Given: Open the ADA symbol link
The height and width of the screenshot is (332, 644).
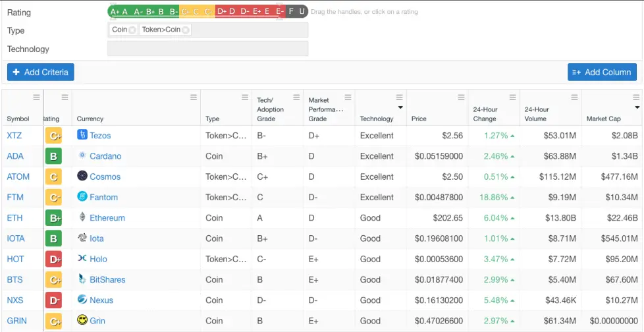Looking at the screenshot, I should (15, 156).
